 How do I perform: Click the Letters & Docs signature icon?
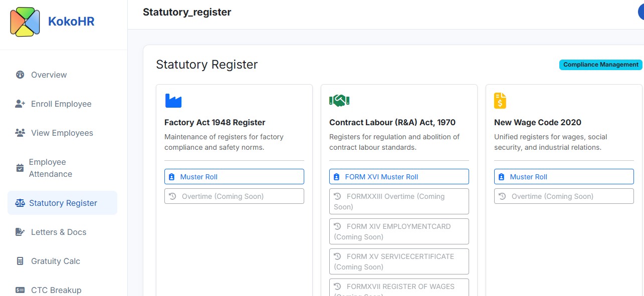click(20, 232)
